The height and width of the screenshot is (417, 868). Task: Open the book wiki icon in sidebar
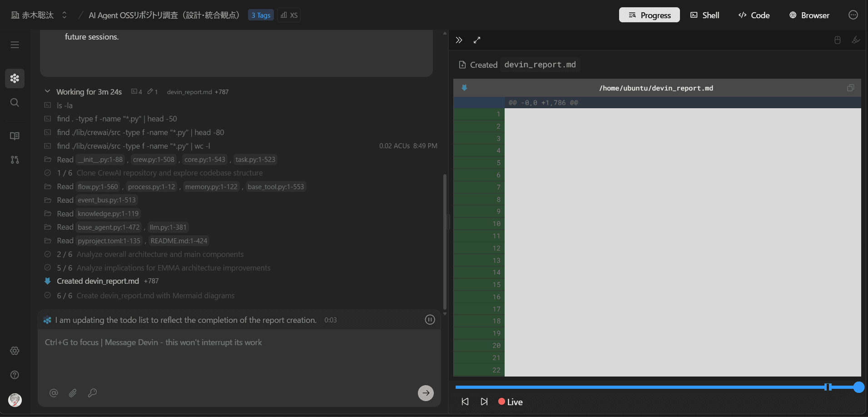(x=15, y=136)
